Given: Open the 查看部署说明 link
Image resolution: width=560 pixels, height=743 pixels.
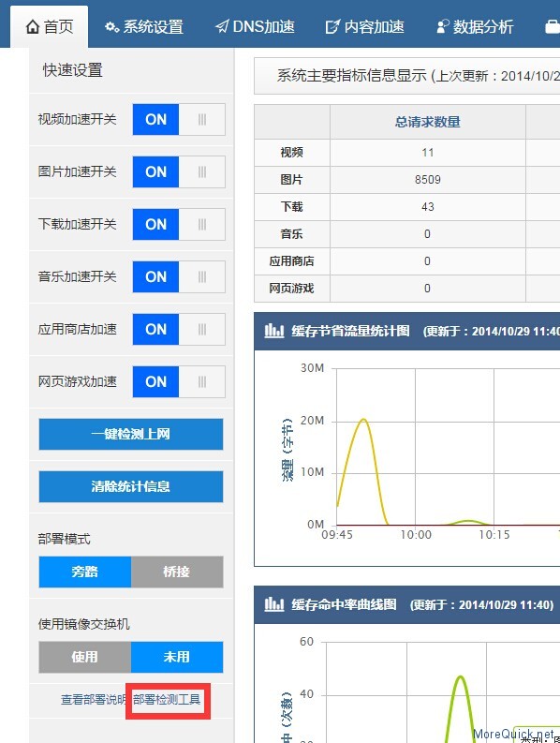Looking at the screenshot, I should click(x=94, y=700).
